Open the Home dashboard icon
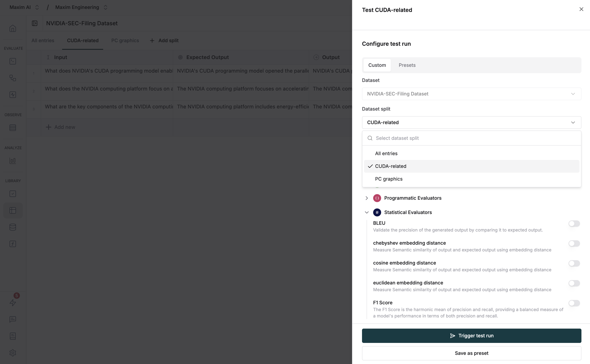590x364 pixels. 13,28
